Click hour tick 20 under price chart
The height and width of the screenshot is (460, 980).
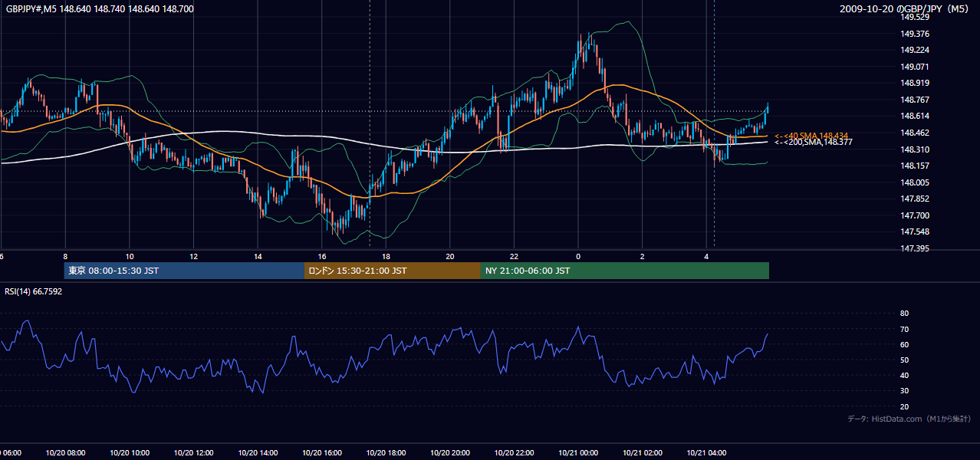point(450,256)
